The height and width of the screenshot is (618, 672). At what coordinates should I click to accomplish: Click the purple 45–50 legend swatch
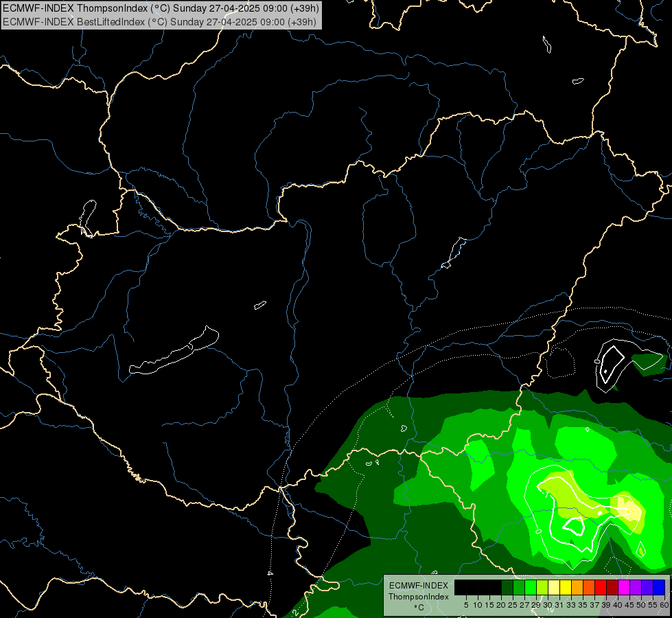[636, 587]
